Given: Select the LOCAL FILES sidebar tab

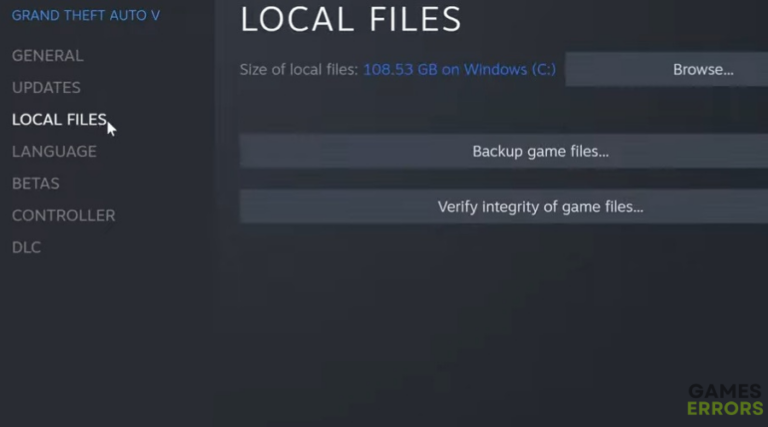Looking at the screenshot, I should click(x=59, y=120).
